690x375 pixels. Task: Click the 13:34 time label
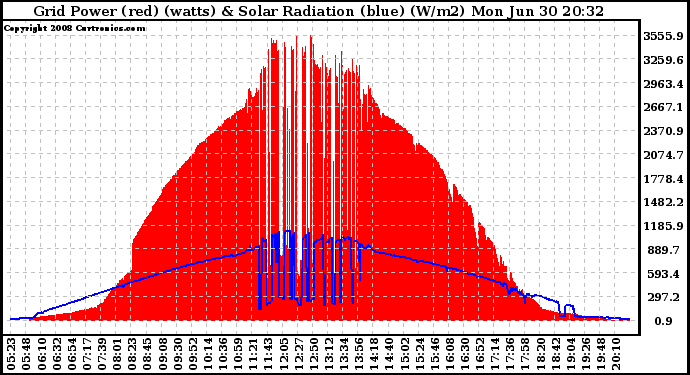[343, 354]
